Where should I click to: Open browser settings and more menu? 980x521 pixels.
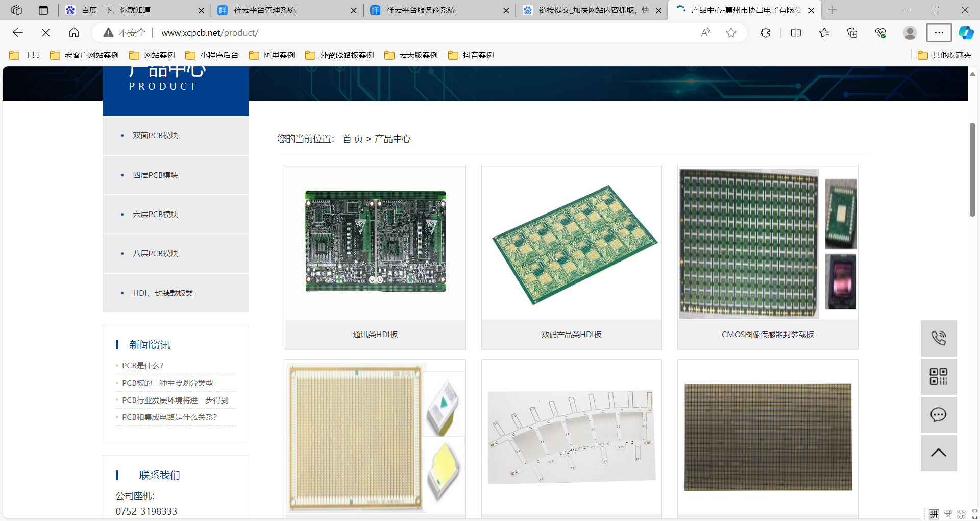tap(939, 33)
